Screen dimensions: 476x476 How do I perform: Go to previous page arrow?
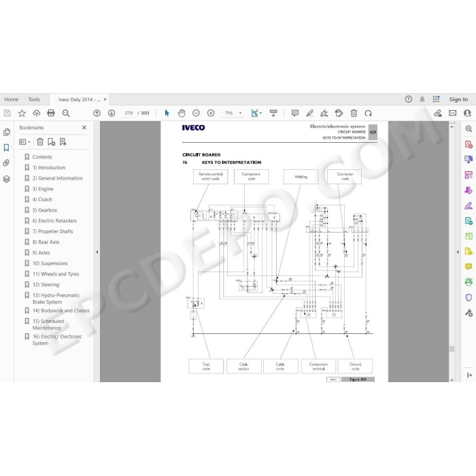(x=97, y=114)
